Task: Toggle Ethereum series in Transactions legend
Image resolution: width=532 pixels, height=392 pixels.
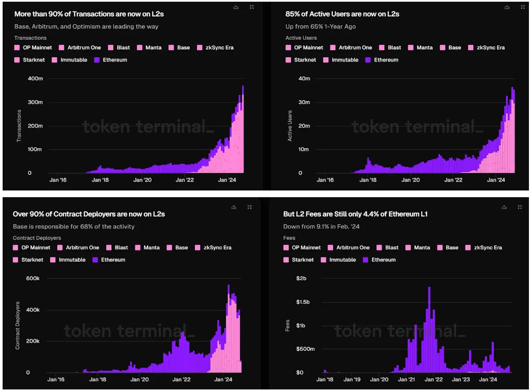Action: point(115,60)
